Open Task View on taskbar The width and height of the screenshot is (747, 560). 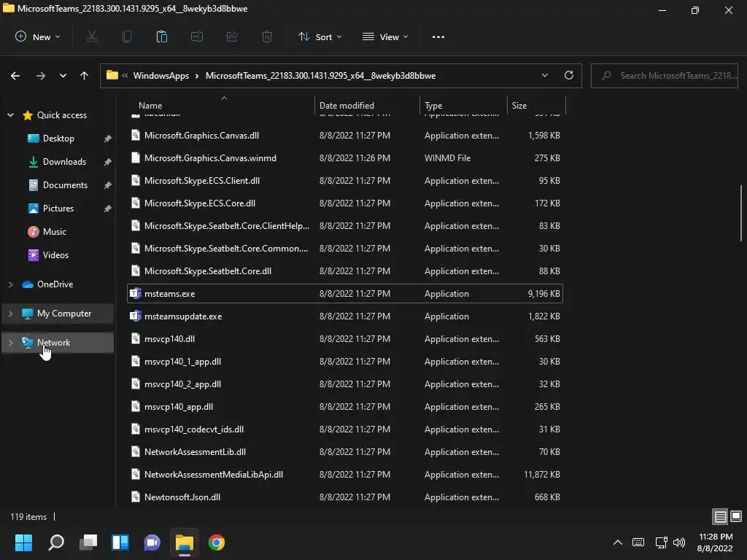point(88,542)
